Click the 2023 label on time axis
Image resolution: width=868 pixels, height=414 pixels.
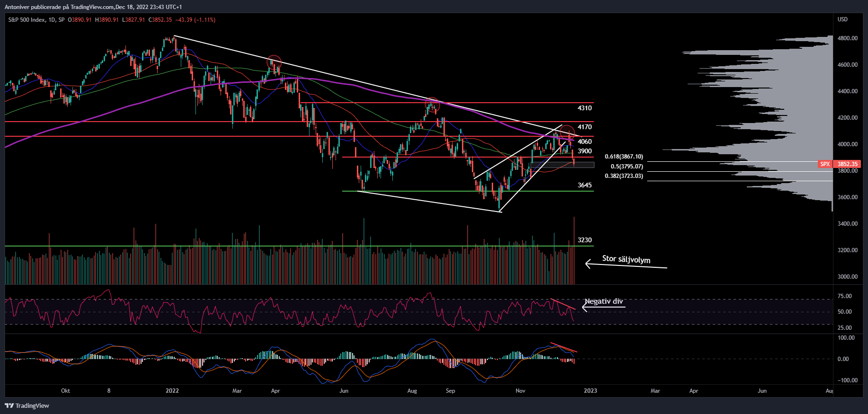(590, 391)
